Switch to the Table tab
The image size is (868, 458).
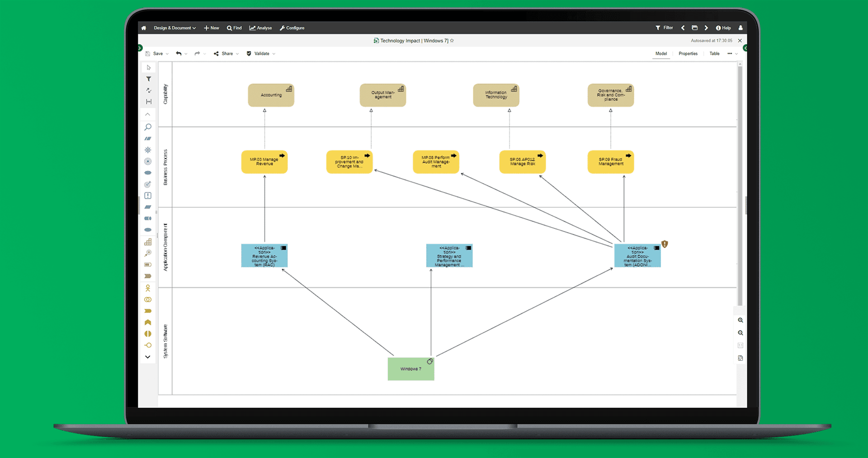click(714, 53)
